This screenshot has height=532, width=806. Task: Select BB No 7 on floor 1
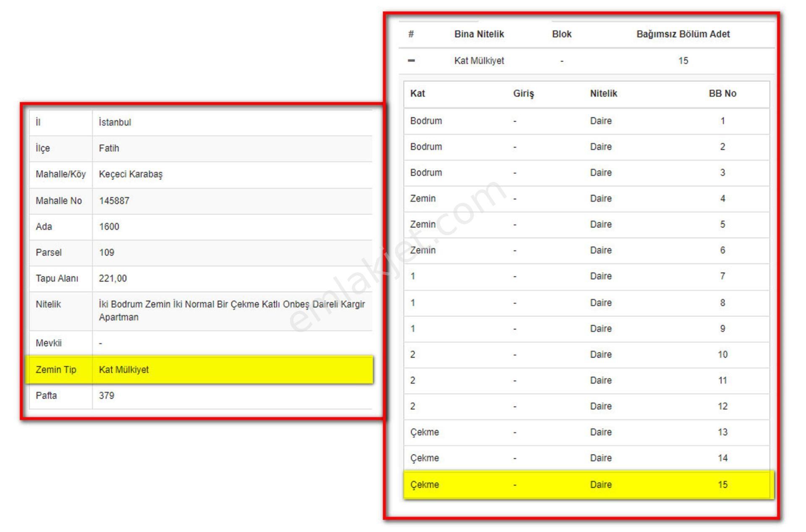coord(722,276)
